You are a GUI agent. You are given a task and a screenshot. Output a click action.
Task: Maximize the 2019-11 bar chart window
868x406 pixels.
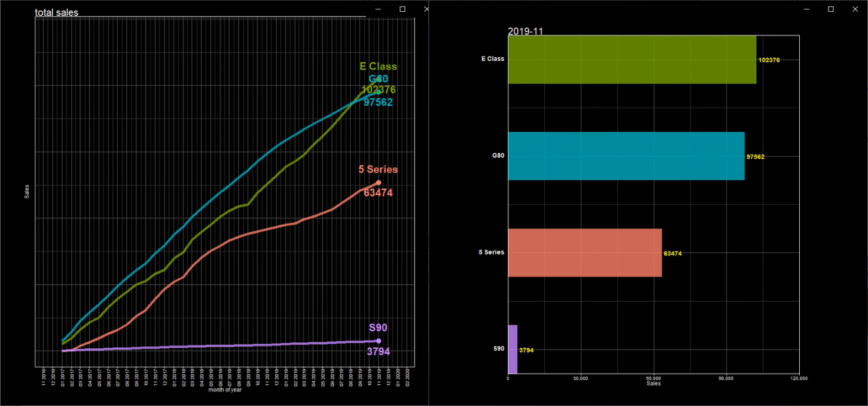coord(831,9)
